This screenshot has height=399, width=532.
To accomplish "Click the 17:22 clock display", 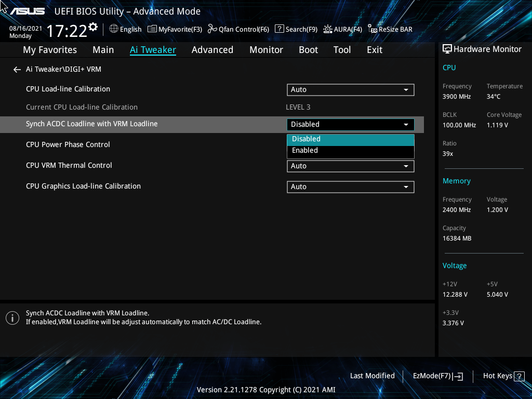I will pyautogui.click(x=66, y=31).
